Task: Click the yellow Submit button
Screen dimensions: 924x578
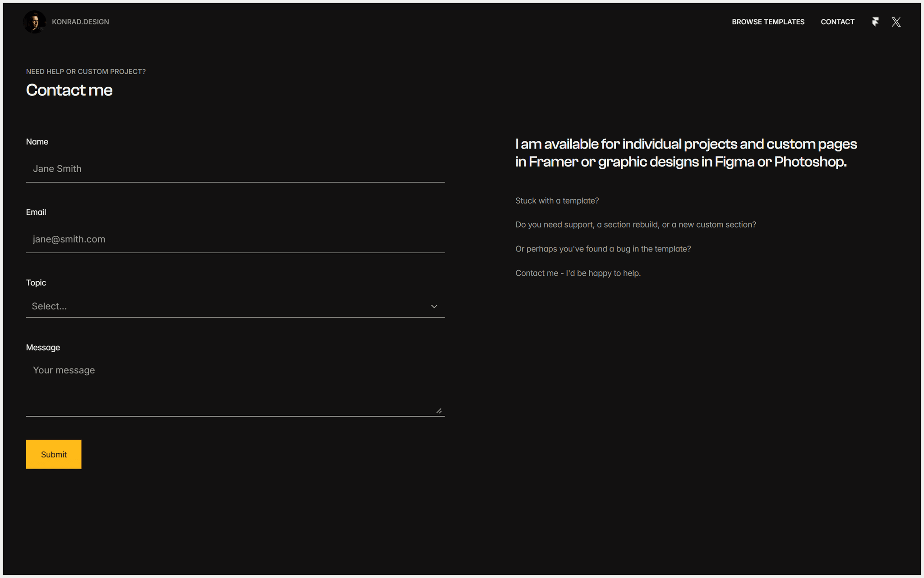Action: pos(54,454)
